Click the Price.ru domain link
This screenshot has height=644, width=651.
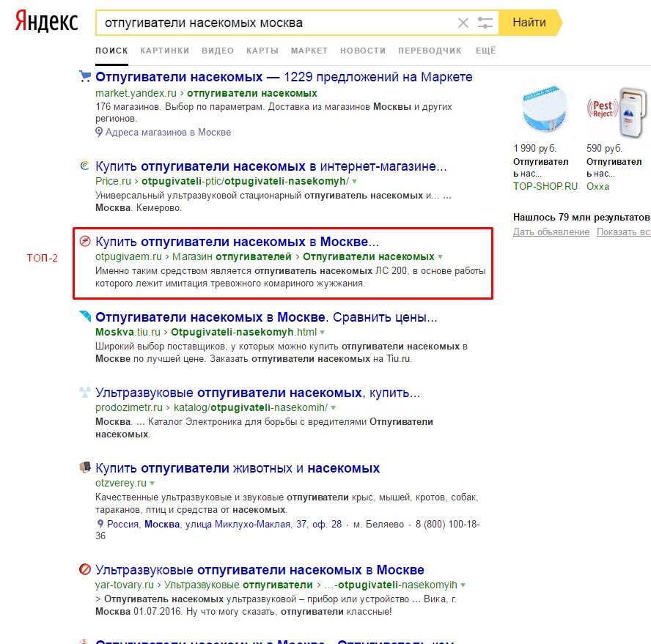coord(113,182)
